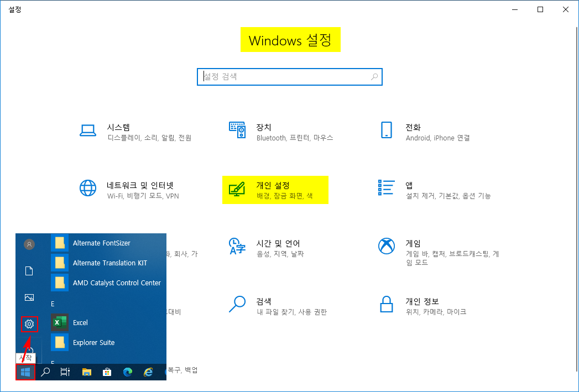Open the 개인 설정 category link
This screenshot has width=579, height=392.
(273, 185)
